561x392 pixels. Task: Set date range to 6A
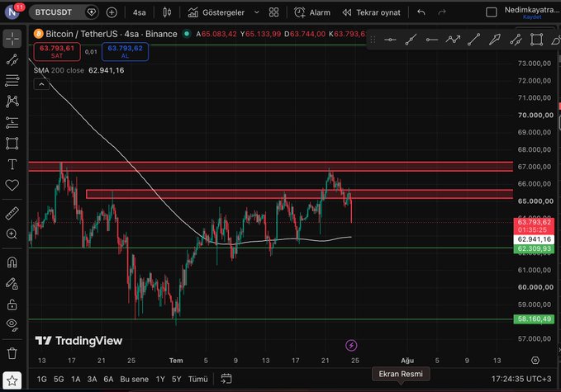point(108,379)
